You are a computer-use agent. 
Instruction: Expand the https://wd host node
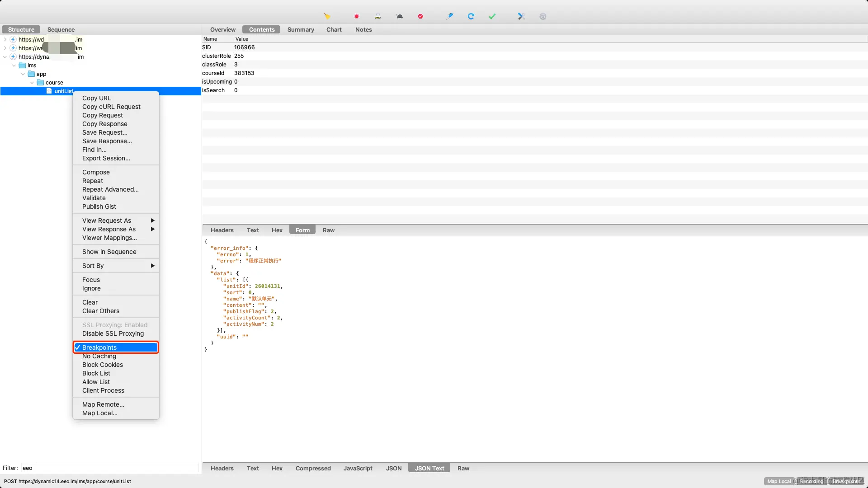5,40
